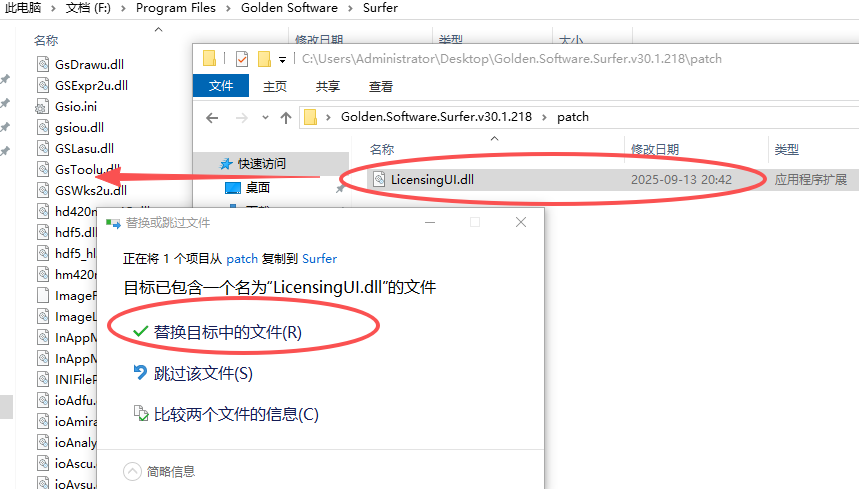Click the patch breadcrumb in the address bar
The height and width of the screenshot is (489, 859).
573,117
